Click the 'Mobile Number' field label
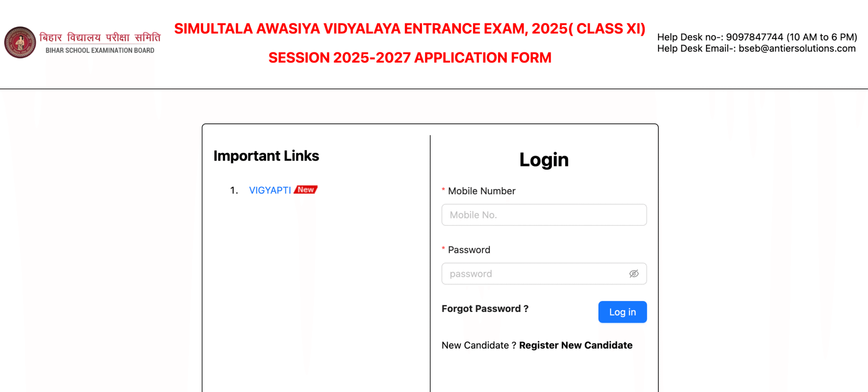Image resolution: width=868 pixels, height=392 pixels. (481, 191)
